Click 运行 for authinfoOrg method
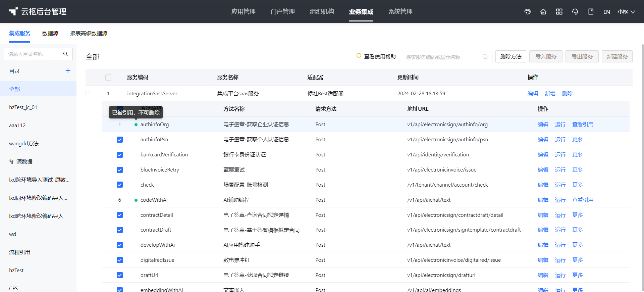 coord(560,125)
